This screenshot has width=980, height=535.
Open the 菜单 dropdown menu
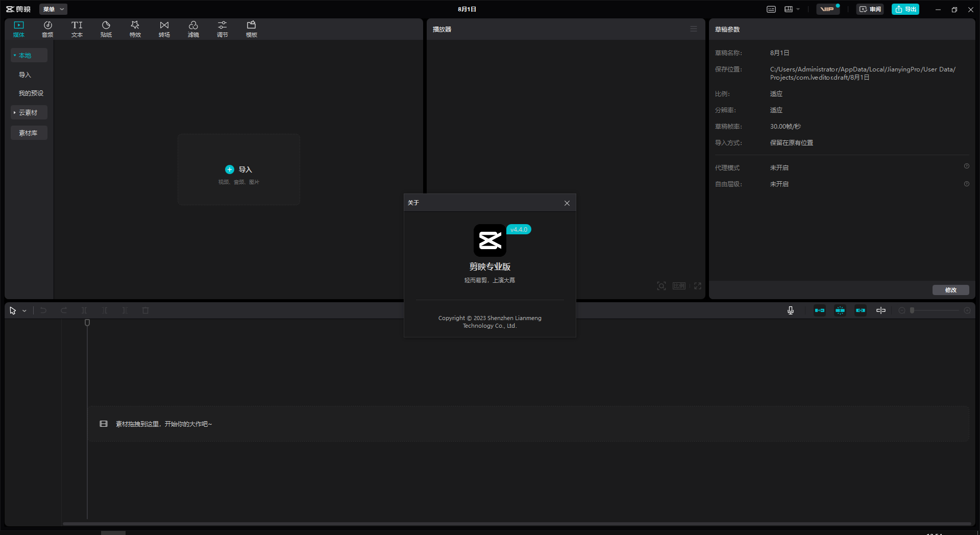pyautogui.click(x=54, y=9)
